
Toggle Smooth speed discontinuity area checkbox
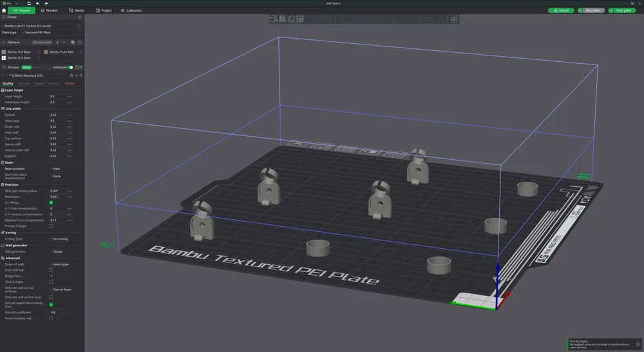(x=51, y=305)
